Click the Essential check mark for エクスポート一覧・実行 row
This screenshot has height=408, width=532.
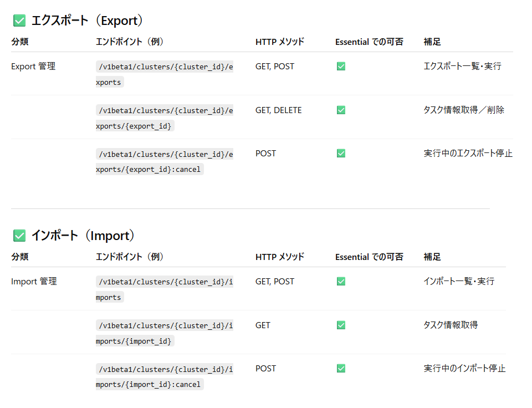[x=341, y=67]
